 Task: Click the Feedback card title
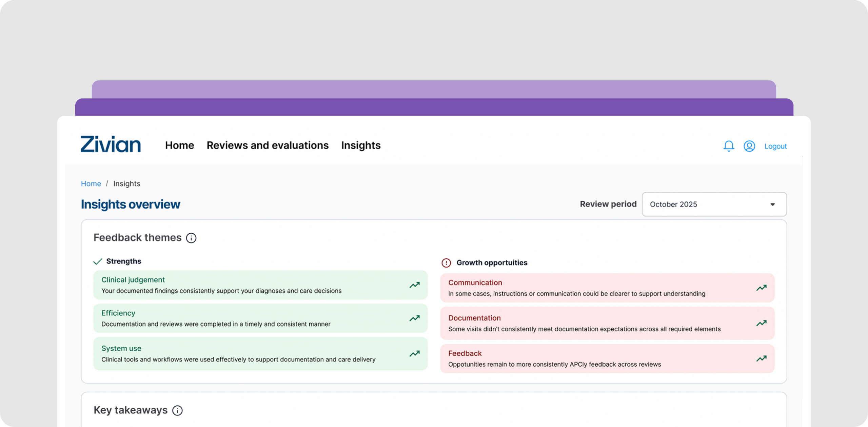465,353
